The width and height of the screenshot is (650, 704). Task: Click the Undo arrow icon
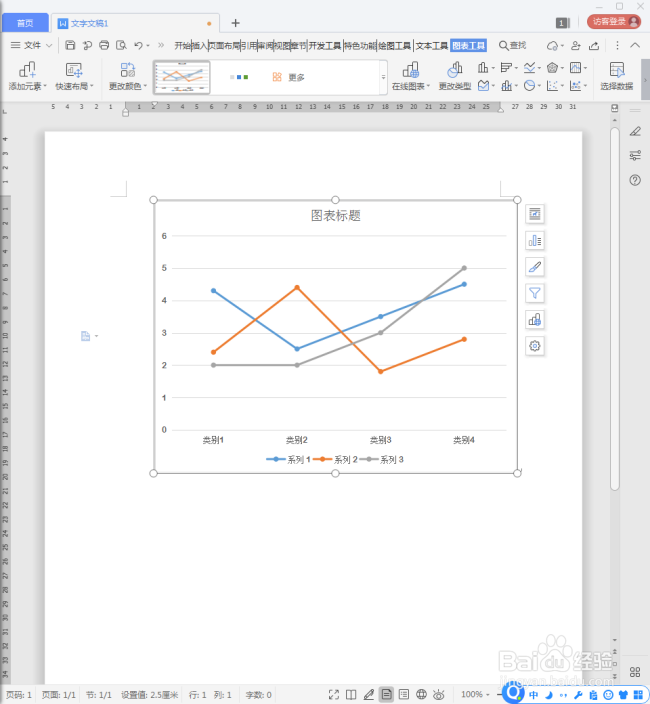point(138,45)
